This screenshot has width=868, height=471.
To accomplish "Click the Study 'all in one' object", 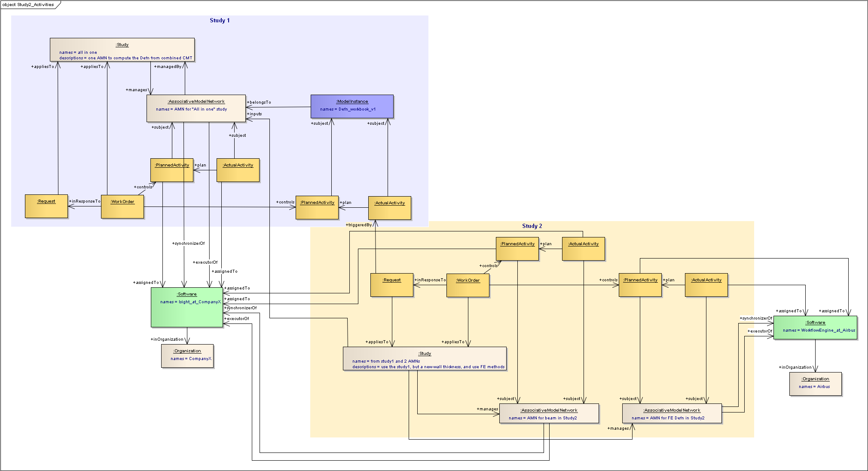I will click(x=122, y=49).
